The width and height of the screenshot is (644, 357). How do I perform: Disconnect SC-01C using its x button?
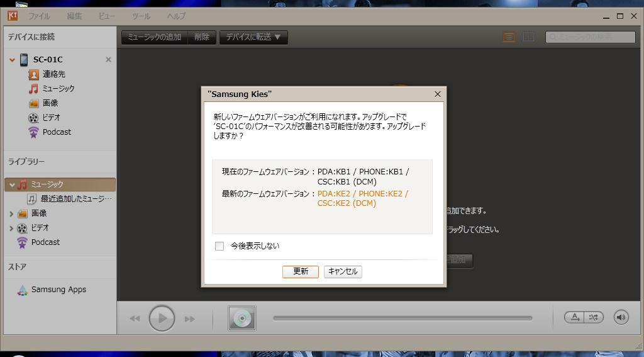108,60
